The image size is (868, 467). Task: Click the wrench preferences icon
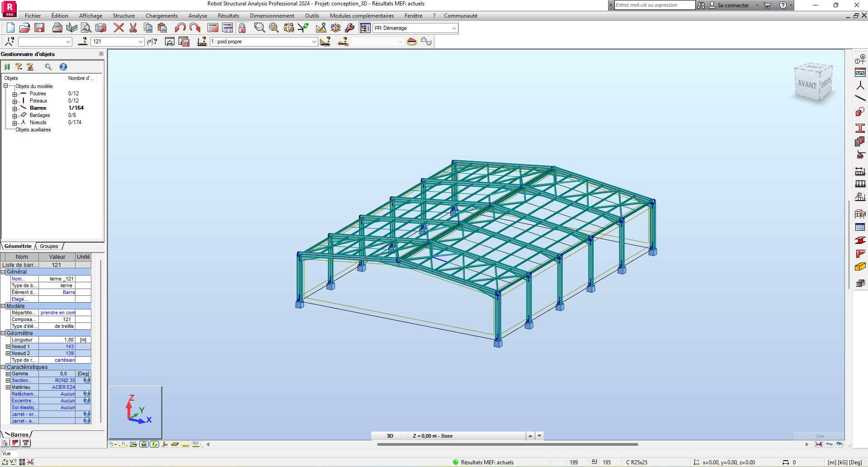349,28
